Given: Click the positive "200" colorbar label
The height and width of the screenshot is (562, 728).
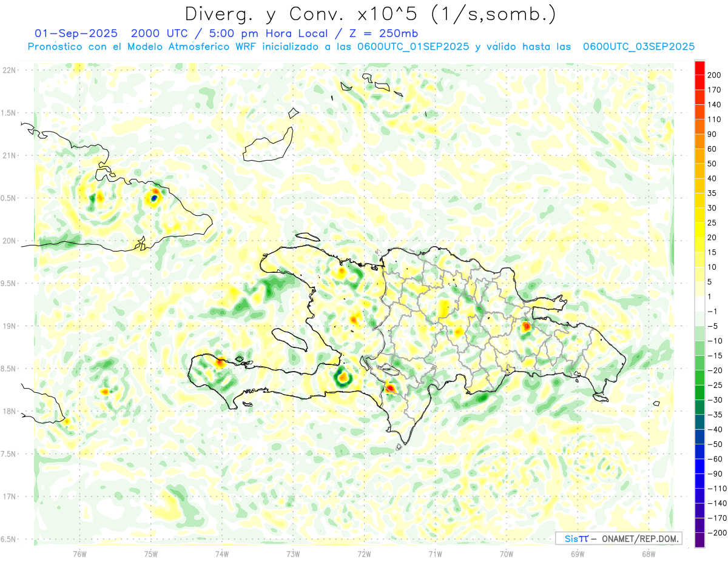Looking at the screenshot, I should 715,75.
